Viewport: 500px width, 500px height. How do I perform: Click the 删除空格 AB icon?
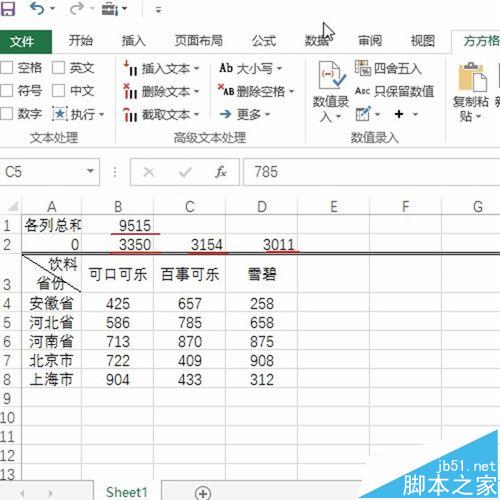(225, 90)
